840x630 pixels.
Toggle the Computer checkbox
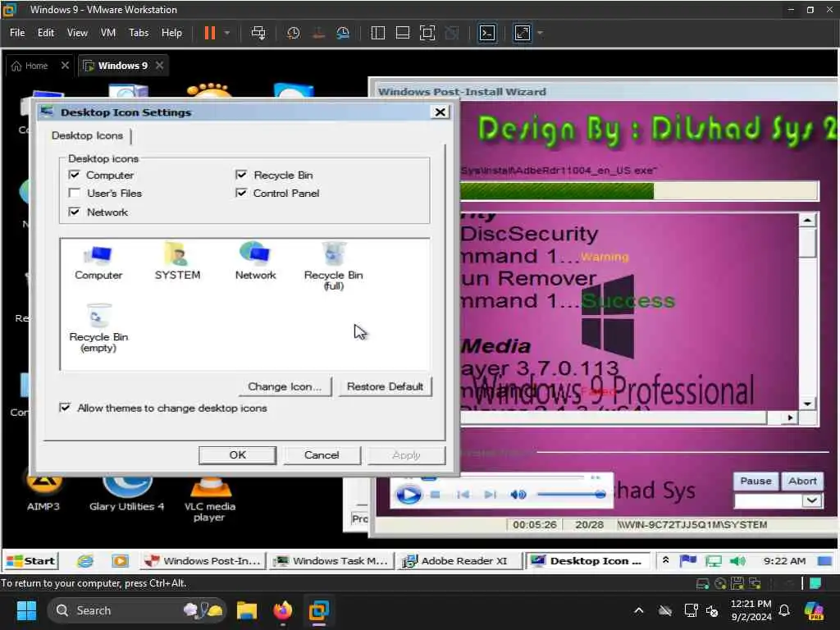point(75,175)
